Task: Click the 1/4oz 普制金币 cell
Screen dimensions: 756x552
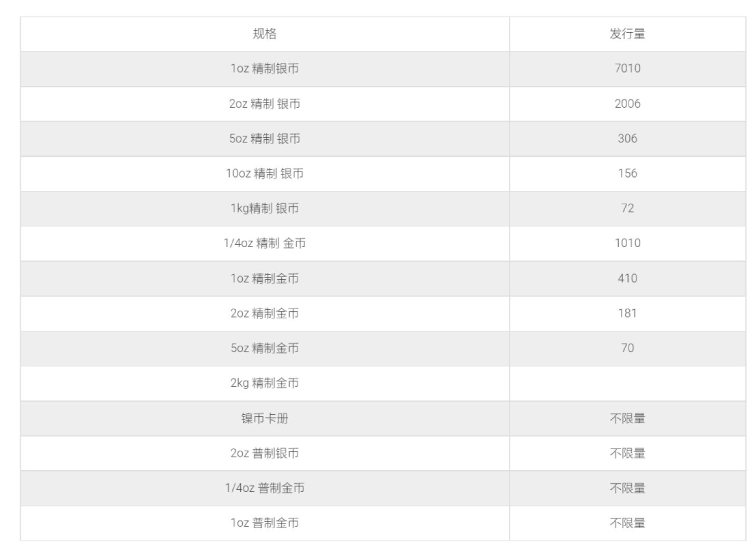Action: 264,488
